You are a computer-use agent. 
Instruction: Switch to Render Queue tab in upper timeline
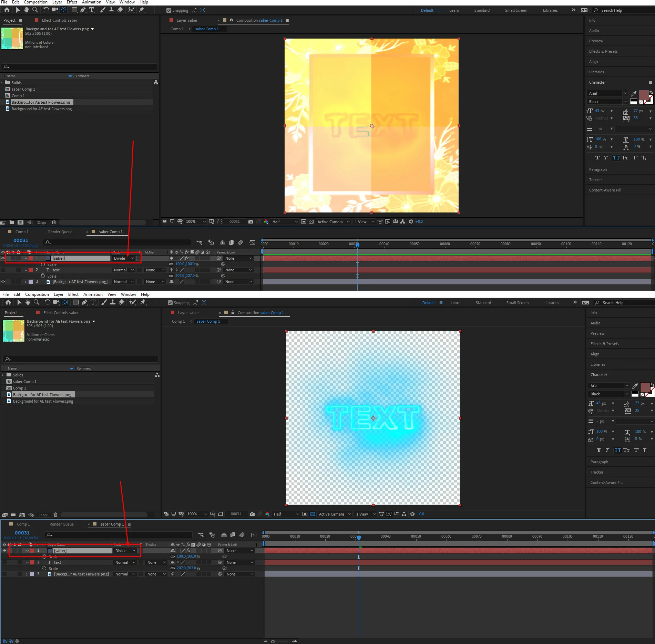[x=60, y=232]
